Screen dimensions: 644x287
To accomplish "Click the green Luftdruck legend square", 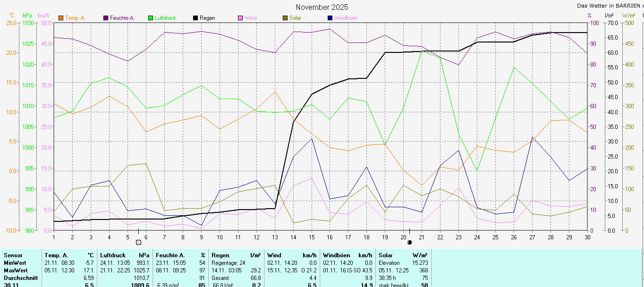I will coord(151,18).
